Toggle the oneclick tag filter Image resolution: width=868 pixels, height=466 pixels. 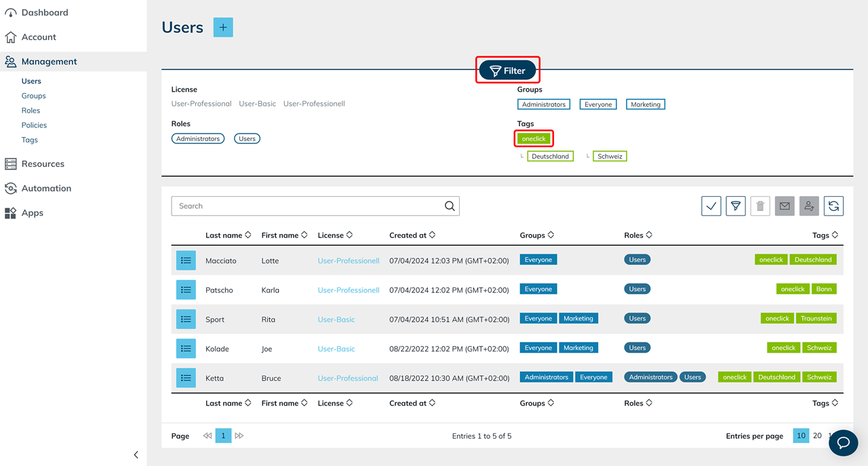coord(534,138)
